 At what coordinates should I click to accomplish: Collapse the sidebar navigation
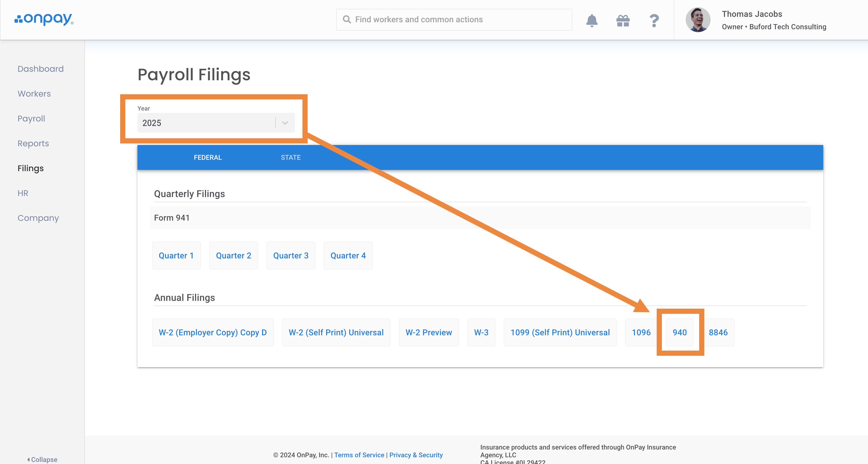pyautogui.click(x=42, y=459)
